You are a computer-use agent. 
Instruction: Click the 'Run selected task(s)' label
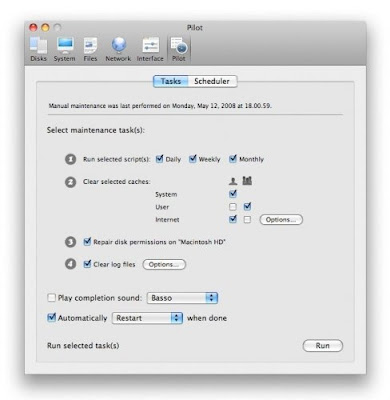[x=83, y=346]
